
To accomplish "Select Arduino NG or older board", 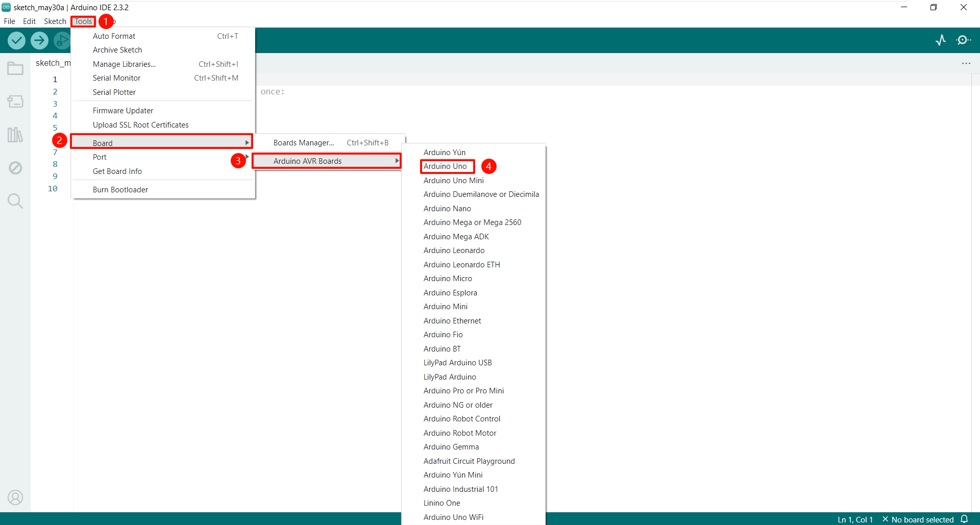I will tap(474, 405).
